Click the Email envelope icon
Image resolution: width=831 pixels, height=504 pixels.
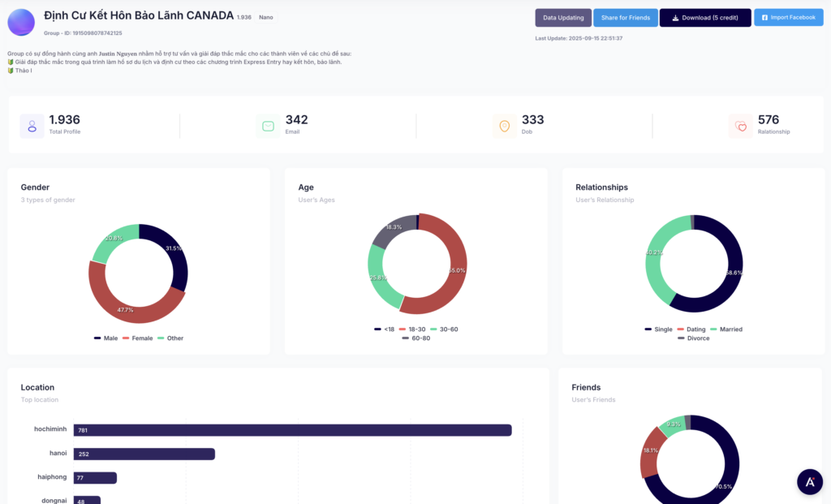click(x=268, y=126)
